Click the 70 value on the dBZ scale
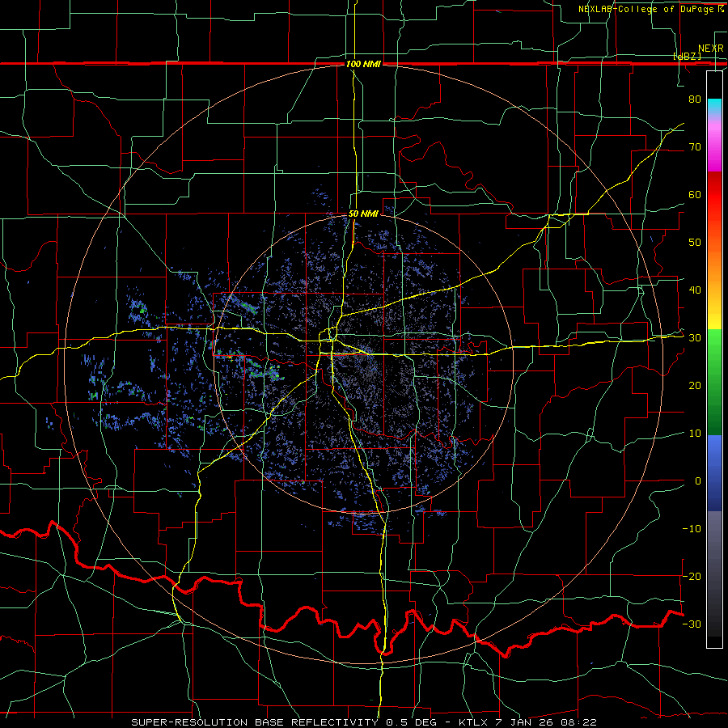The width and height of the screenshot is (728, 728). click(695, 146)
